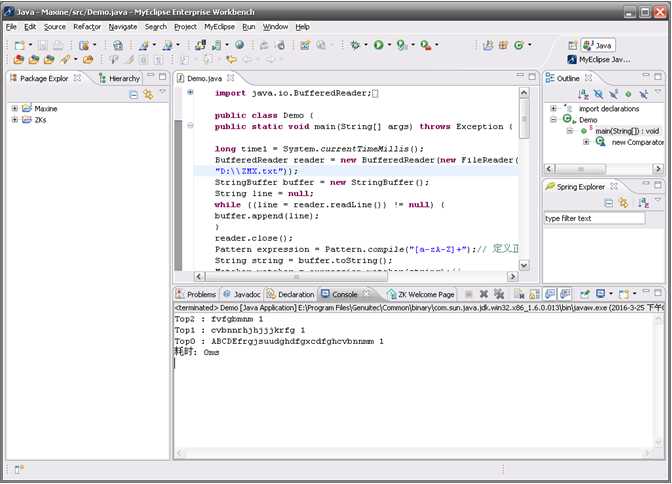Open the Source menu
This screenshot has height=484, width=672.
pyautogui.click(x=54, y=27)
